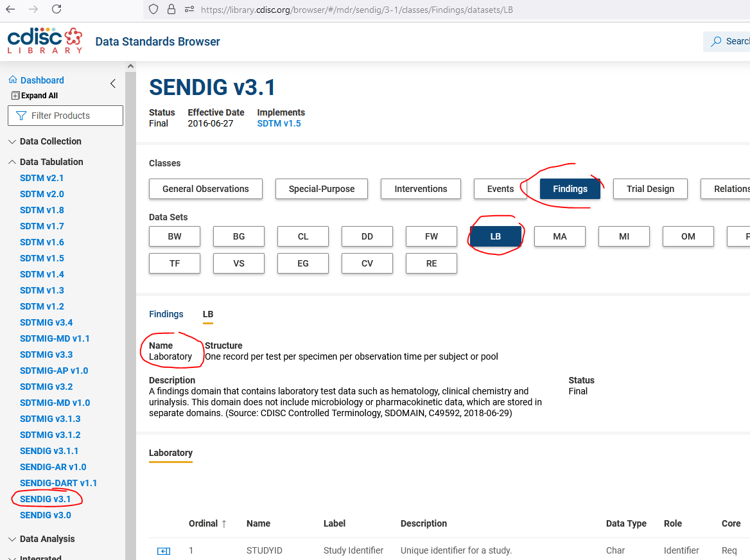750x560 pixels.
Task: Open SENDIG v3.0 in sidebar
Action: (46, 515)
